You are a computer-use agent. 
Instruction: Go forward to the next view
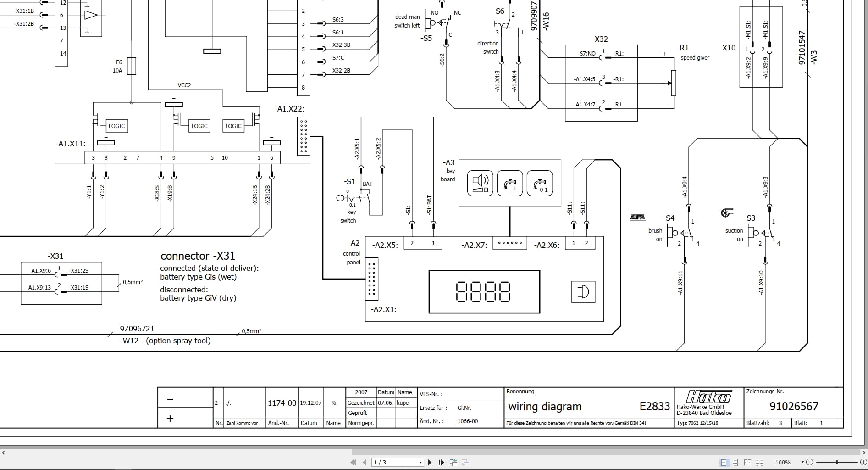click(465, 463)
